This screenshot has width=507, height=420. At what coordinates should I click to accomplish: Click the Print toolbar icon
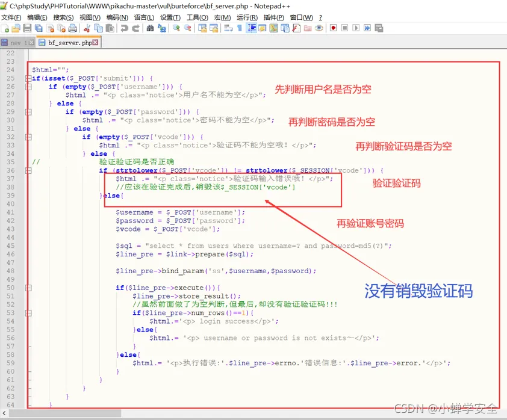click(73, 28)
